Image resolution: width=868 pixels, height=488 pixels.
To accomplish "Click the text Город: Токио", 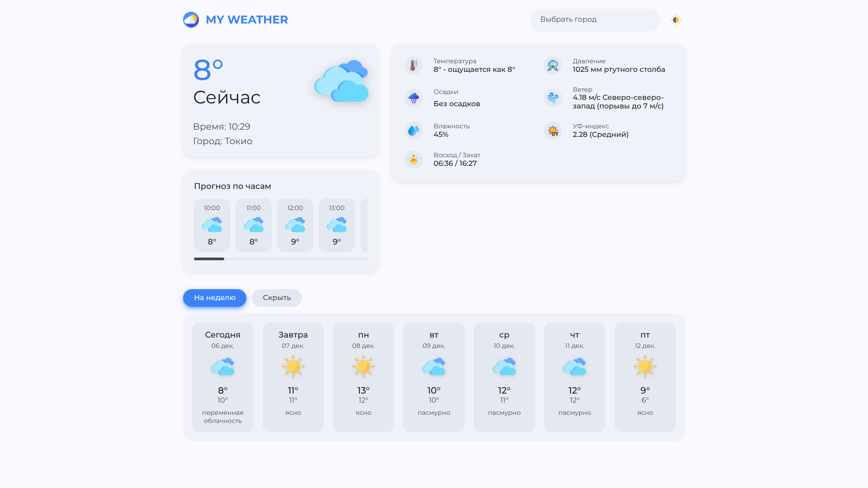I will 222,141.
